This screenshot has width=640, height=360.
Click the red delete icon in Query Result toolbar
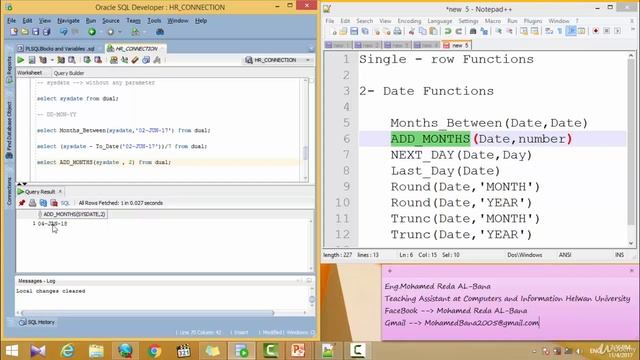pyautogui.click(x=54, y=203)
